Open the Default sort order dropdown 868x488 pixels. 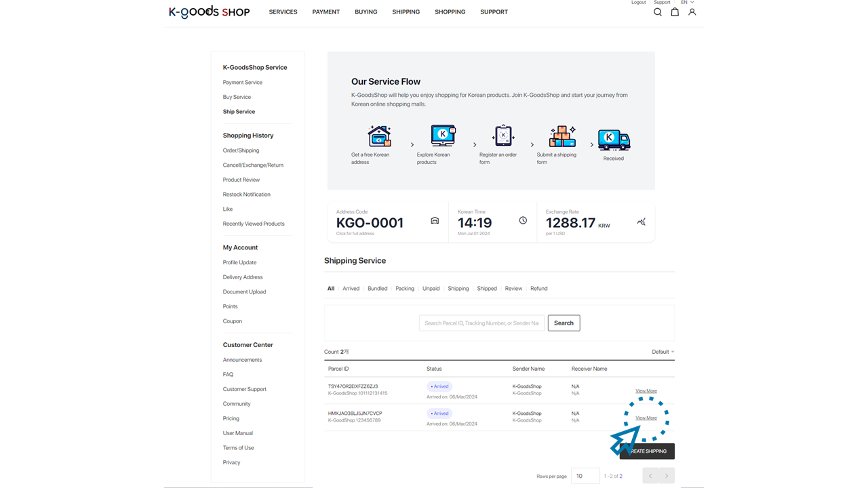pos(663,352)
